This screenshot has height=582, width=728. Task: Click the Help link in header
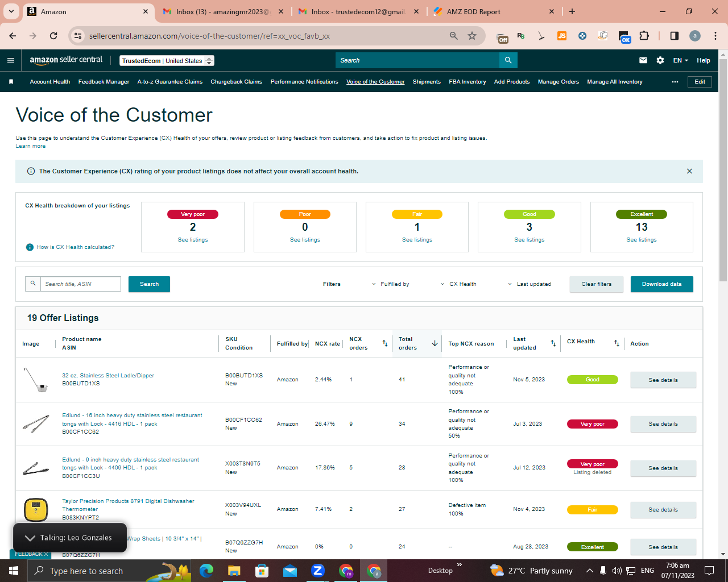click(x=704, y=60)
